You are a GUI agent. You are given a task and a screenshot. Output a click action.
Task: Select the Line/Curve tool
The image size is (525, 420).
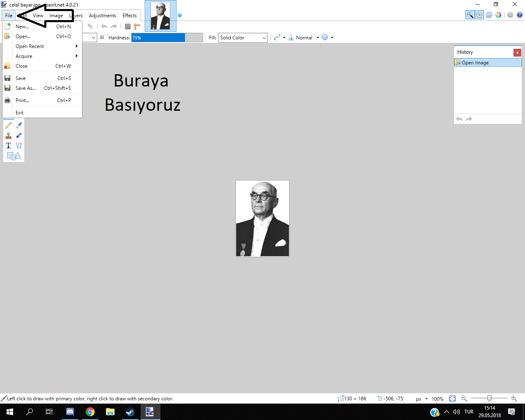(19, 146)
